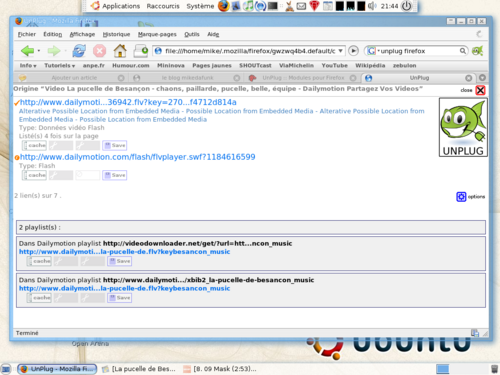Expand the address bar URL dropdown

coord(340,51)
